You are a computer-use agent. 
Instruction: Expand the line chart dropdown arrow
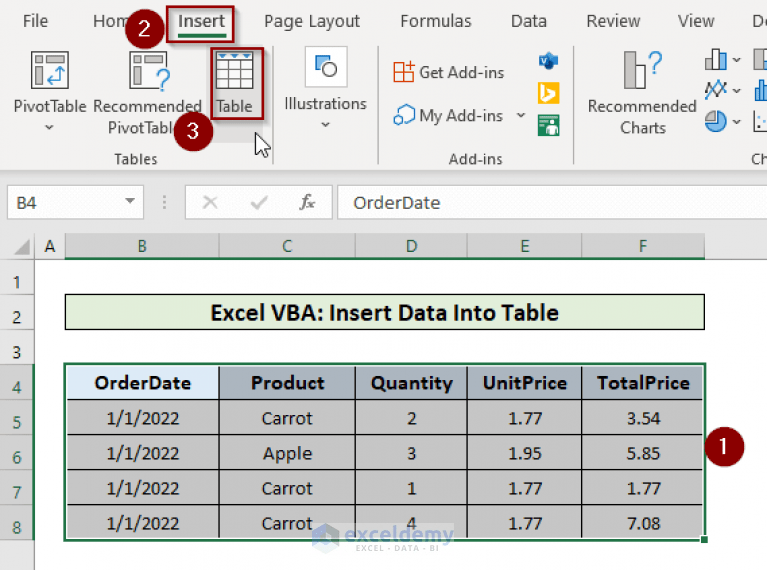pos(737,91)
